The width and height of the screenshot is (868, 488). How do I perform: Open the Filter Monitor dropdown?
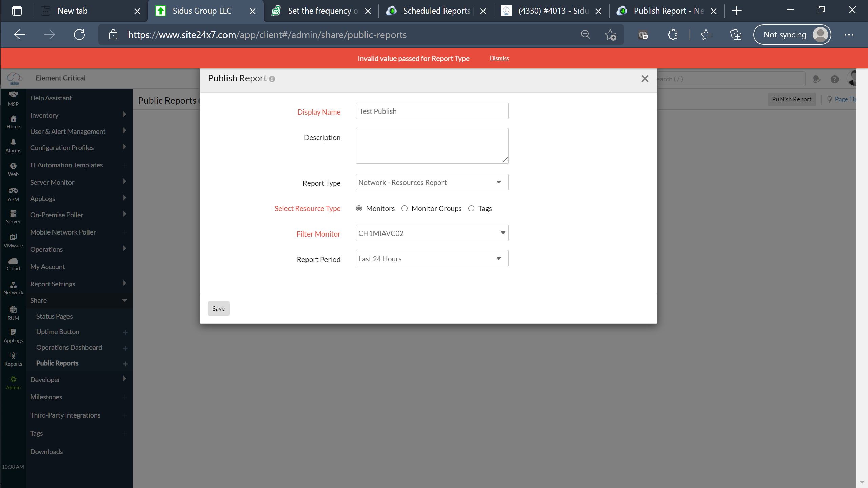point(432,233)
